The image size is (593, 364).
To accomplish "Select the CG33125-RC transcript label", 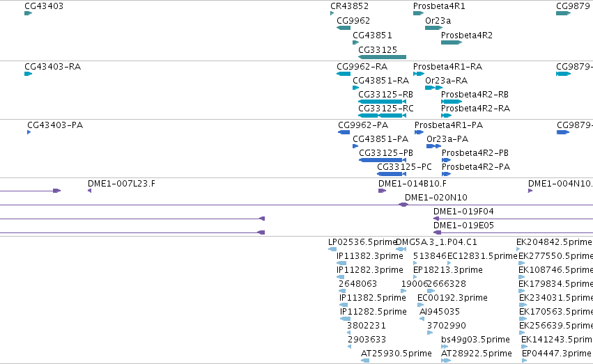I will tap(386, 109).
